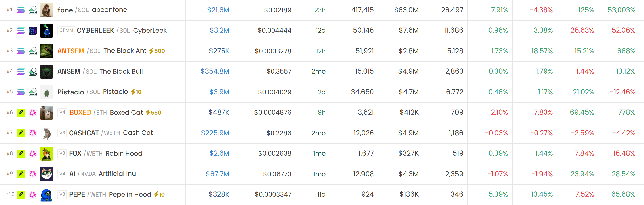This screenshot has width=644, height=205.
Task: Click the Solana chain icon in the ANSEM row
Action: [21, 72]
